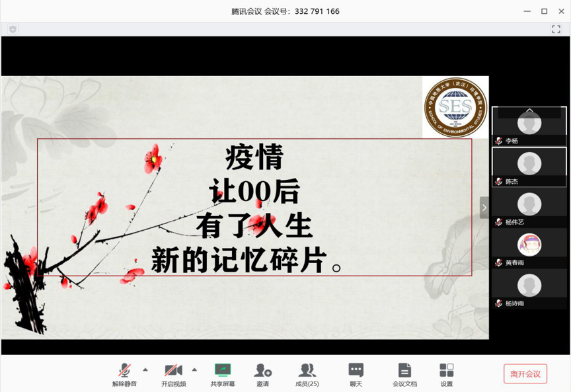Enter fullscreen using top-right expand icon
Image resolution: width=571 pixels, height=392 pixels.
pyautogui.click(x=556, y=29)
